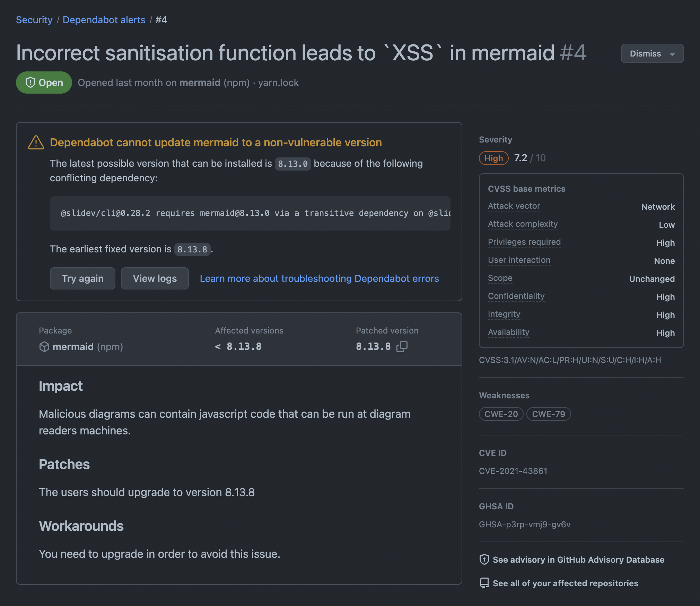Click the Scope metric label

click(500, 278)
